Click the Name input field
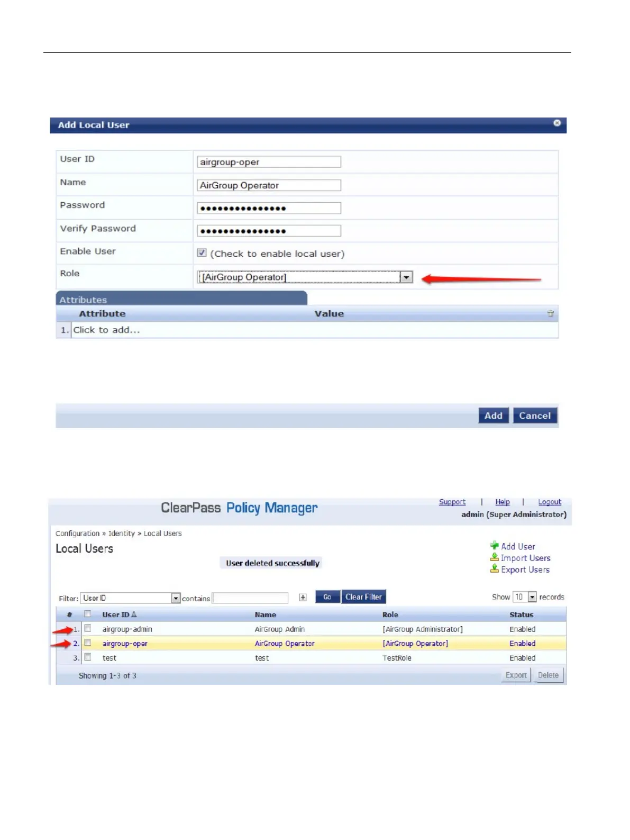 pos(269,185)
